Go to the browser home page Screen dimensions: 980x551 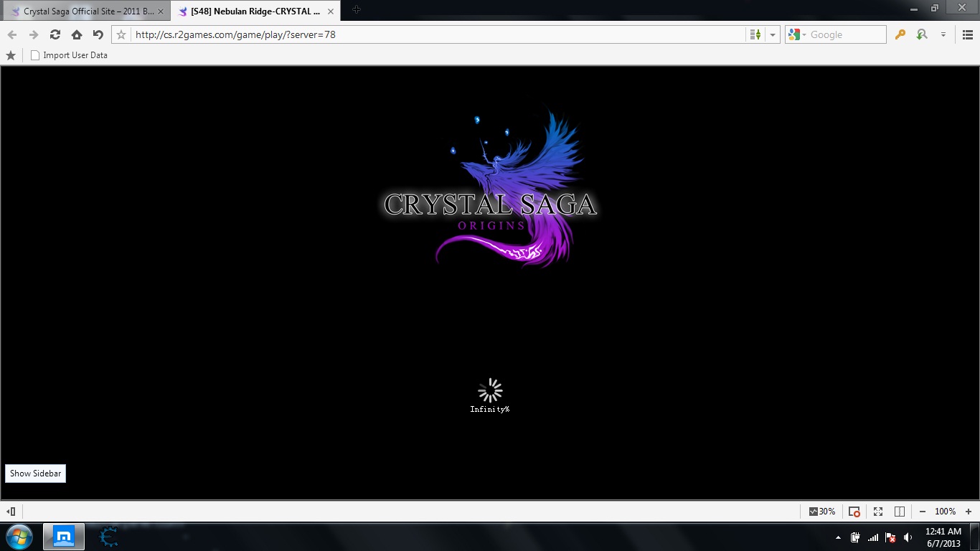point(77,34)
